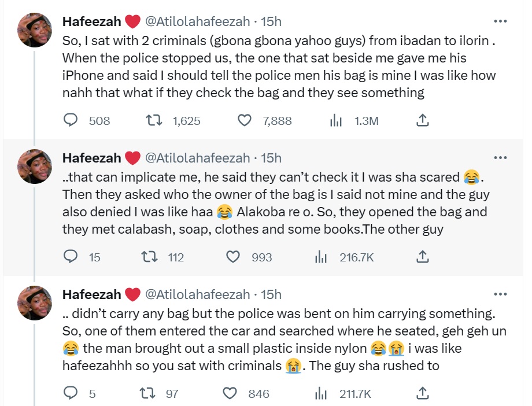532x406 pixels.
Task: Share the second tweet about calabash and soap
Action: point(423,257)
